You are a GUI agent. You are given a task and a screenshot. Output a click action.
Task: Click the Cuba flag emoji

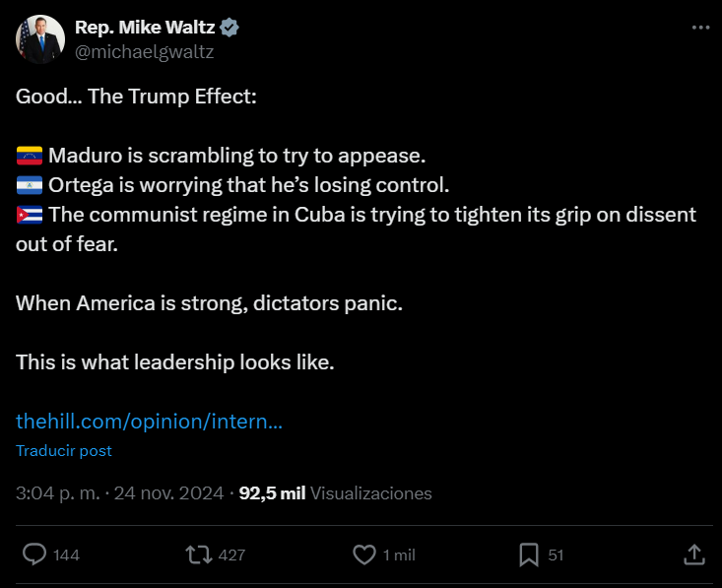[x=29, y=215]
